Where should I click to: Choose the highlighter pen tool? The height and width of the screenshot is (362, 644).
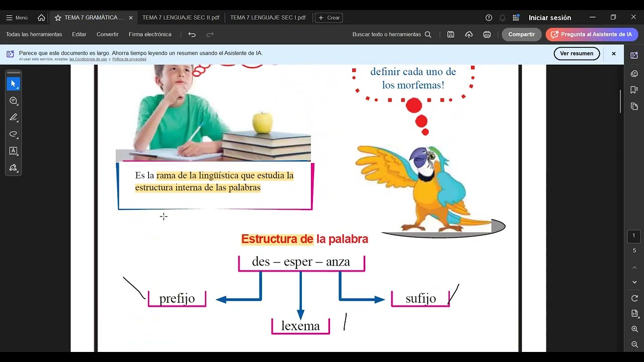click(14, 117)
